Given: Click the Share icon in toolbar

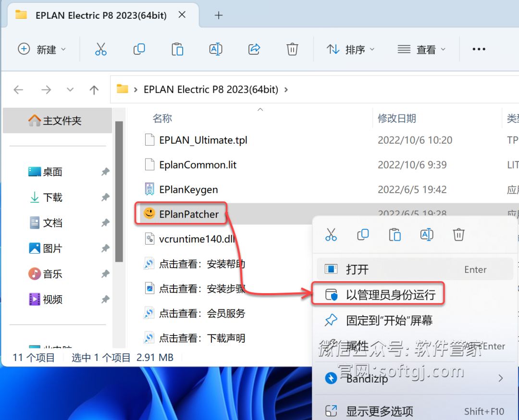Looking at the screenshot, I should [254, 49].
